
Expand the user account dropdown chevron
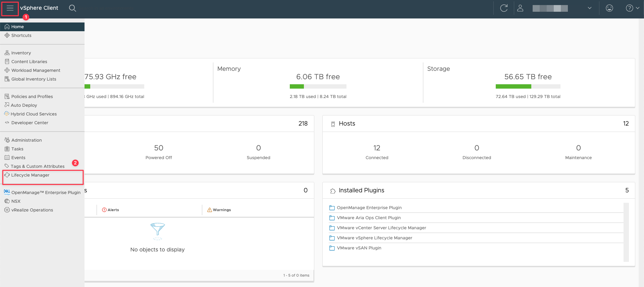(x=590, y=8)
